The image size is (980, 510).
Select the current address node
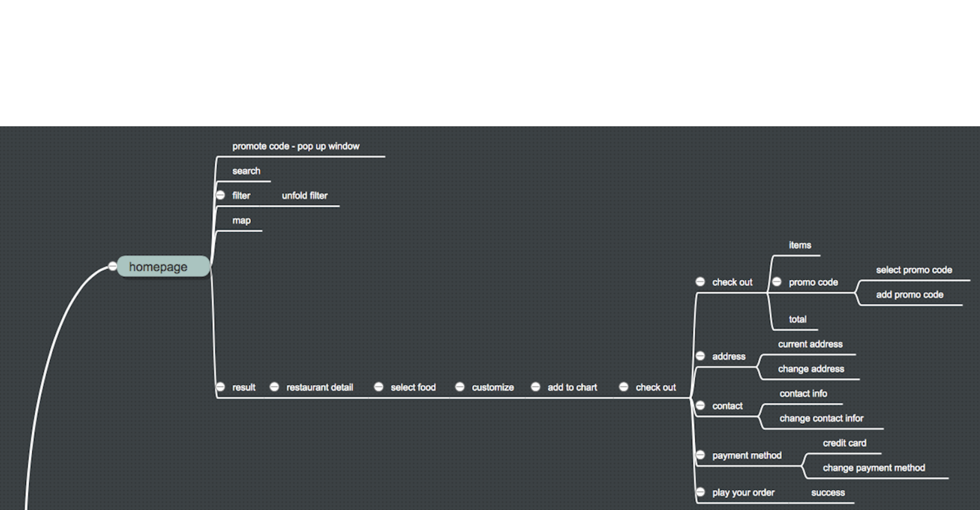[x=810, y=344]
